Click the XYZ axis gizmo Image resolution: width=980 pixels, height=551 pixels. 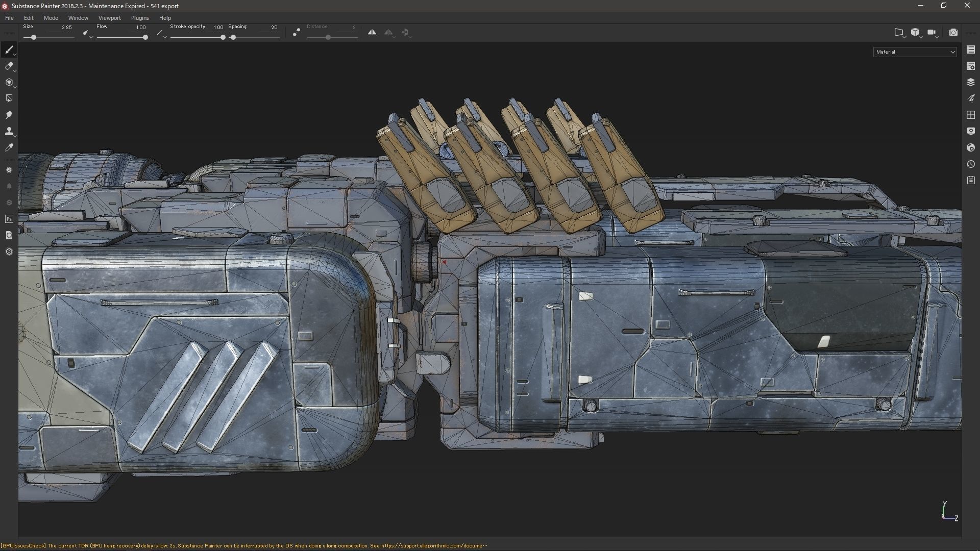coord(949,511)
